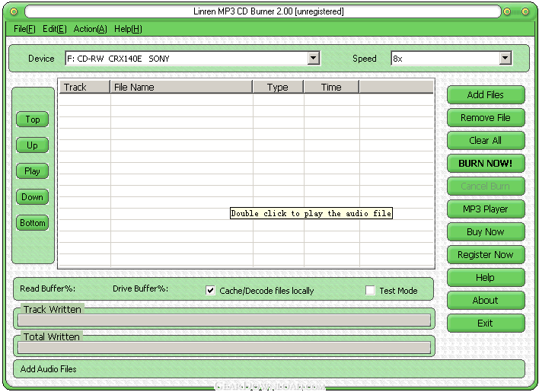Click the Add Files button
Image resolution: width=539 pixels, height=392 pixels.
click(486, 95)
